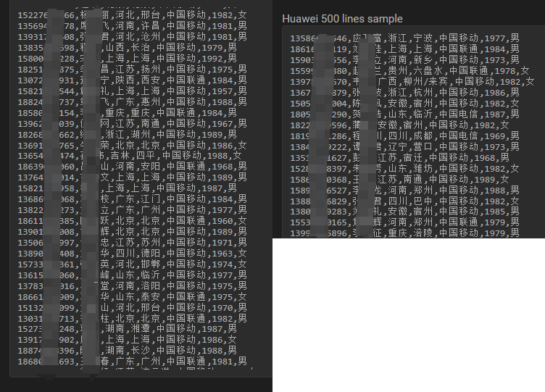Click the 上海,上海,中国移动,1989,男 line
545x392 pixels.
pos(132,178)
